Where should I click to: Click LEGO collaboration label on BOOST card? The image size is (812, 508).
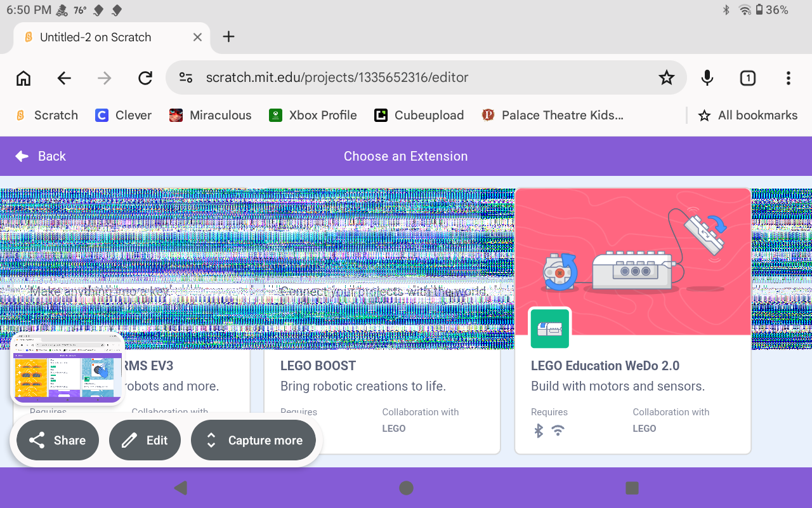coord(394,429)
